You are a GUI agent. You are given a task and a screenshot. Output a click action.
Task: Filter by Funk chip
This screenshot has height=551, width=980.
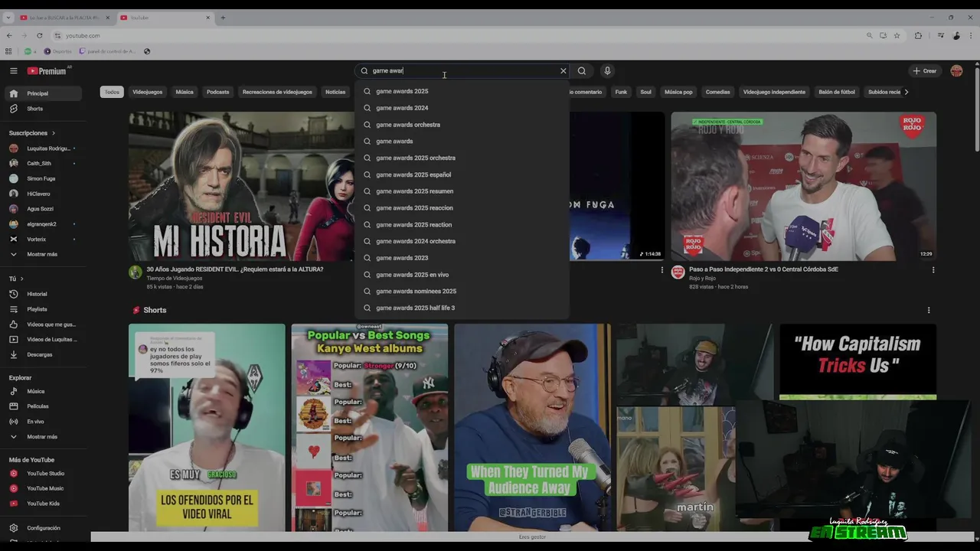pos(621,92)
